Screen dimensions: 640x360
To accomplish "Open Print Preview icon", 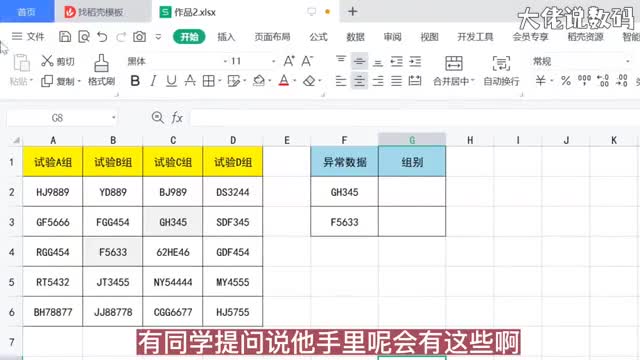I will [x=84, y=37].
